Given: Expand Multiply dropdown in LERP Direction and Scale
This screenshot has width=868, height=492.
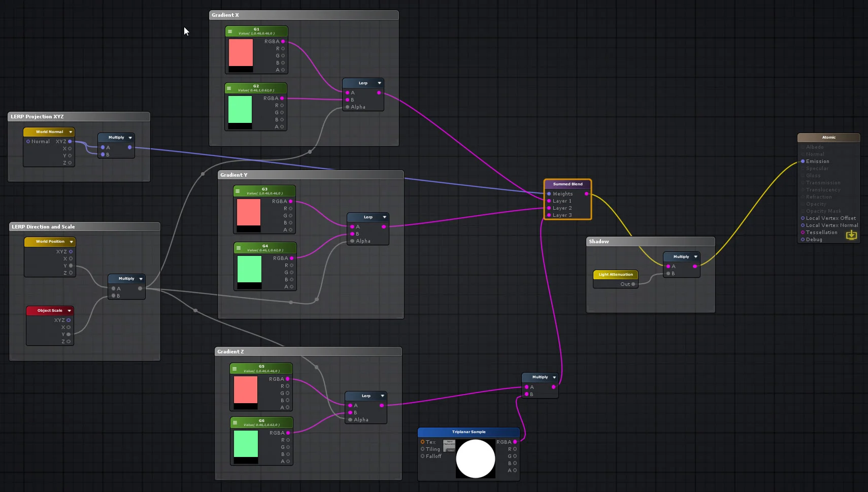Looking at the screenshot, I should click(141, 279).
